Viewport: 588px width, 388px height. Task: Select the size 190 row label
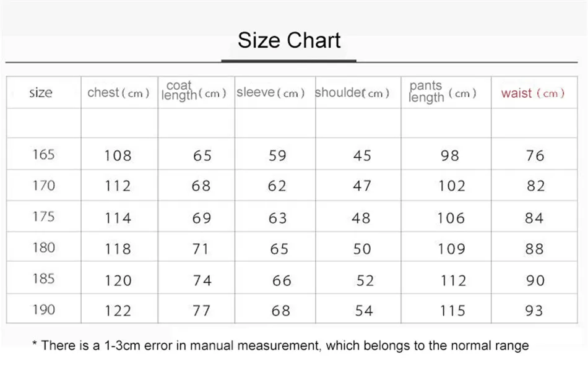pos(43,309)
